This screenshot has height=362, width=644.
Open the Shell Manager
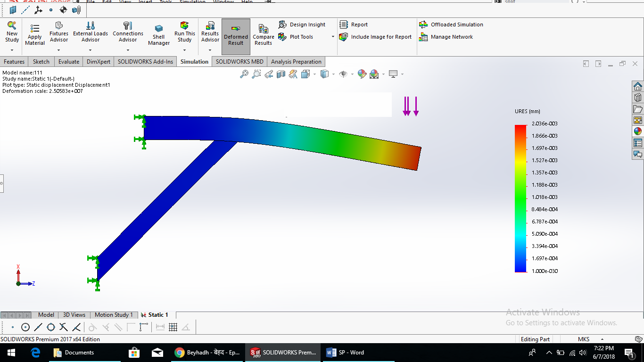159,35
